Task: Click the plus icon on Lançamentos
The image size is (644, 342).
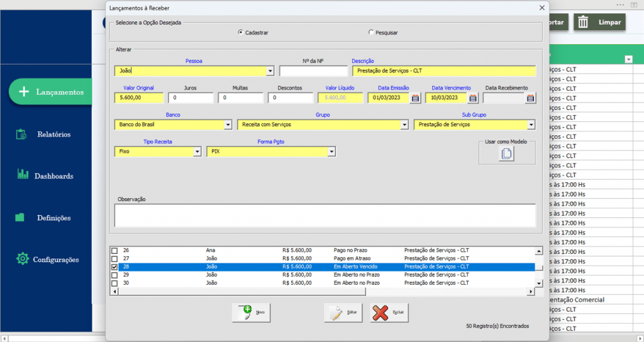Action: [x=24, y=92]
